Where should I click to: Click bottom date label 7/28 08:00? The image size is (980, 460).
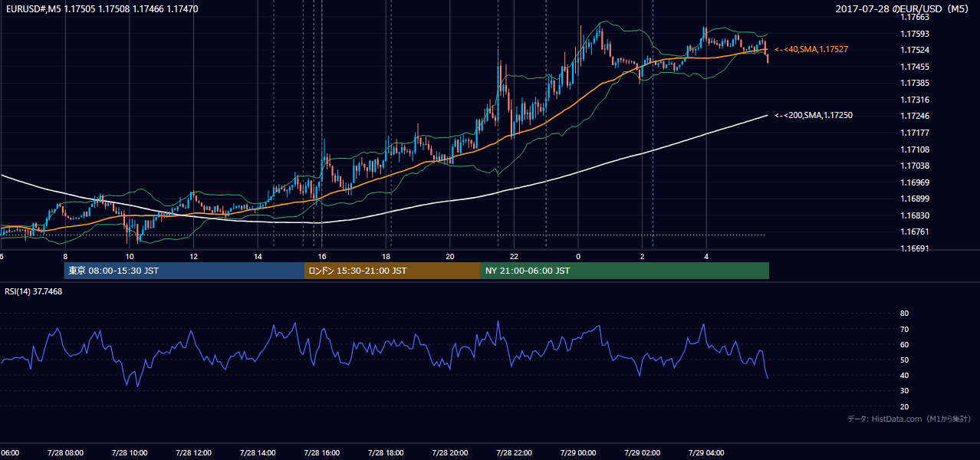[x=64, y=453]
